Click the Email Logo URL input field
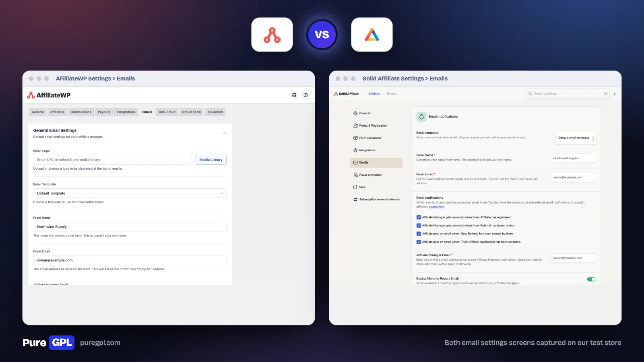 (x=112, y=160)
